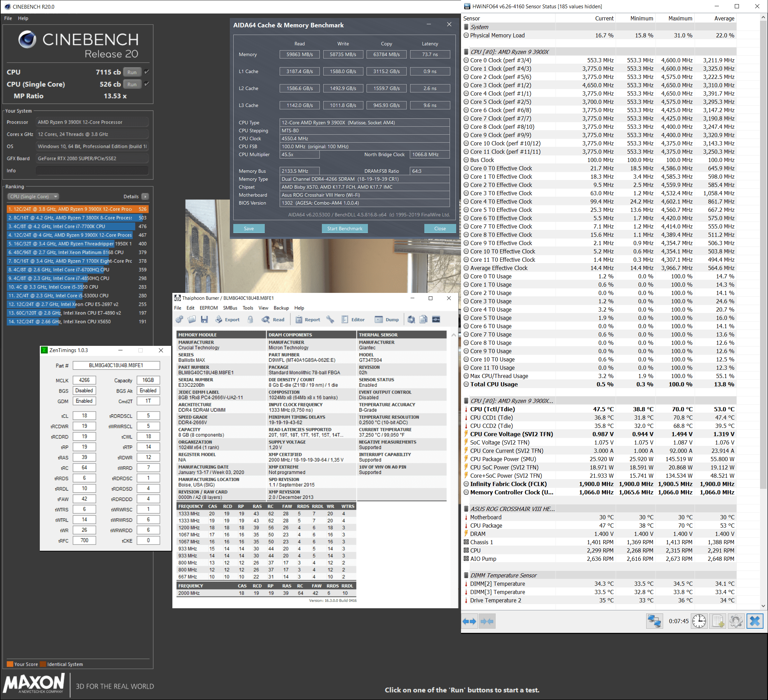Viewport: 768px width, 700px height.
Task: Click the Info field in Cinebench system panel
Action: (x=92, y=170)
